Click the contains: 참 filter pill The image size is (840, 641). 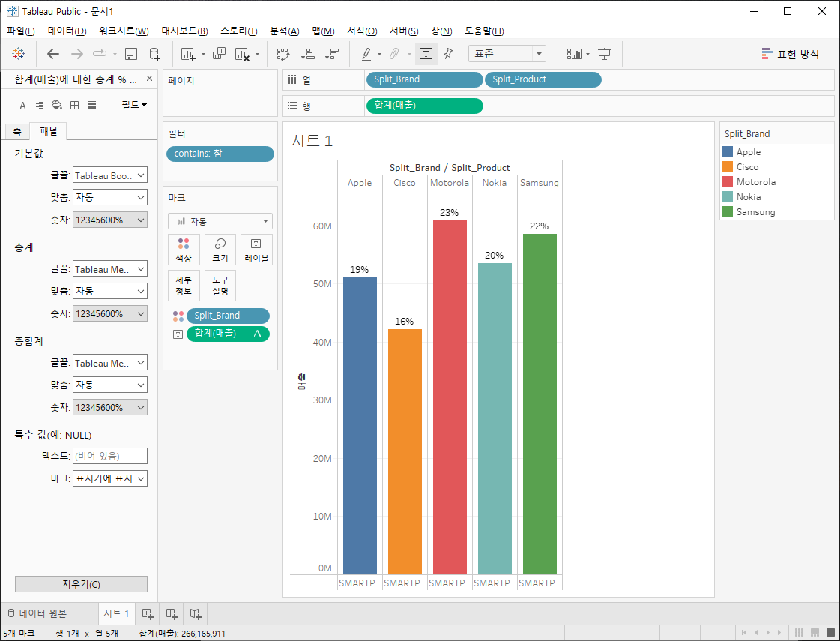(220, 154)
